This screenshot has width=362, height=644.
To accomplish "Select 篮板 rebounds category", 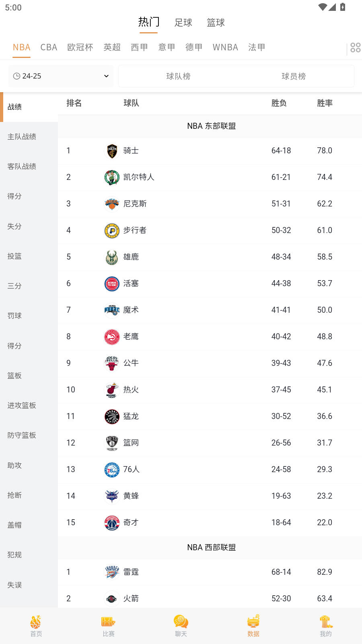I will (x=14, y=376).
